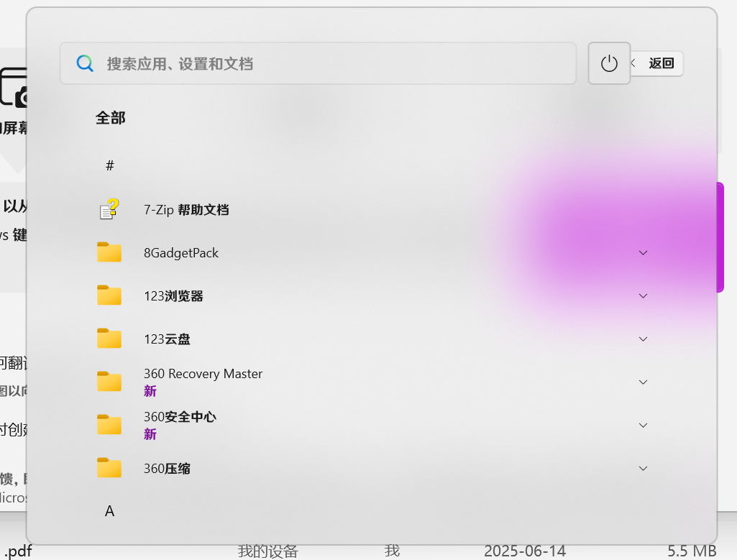Click the search magnifier icon
Viewport: 737px width, 560px height.
click(85, 63)
